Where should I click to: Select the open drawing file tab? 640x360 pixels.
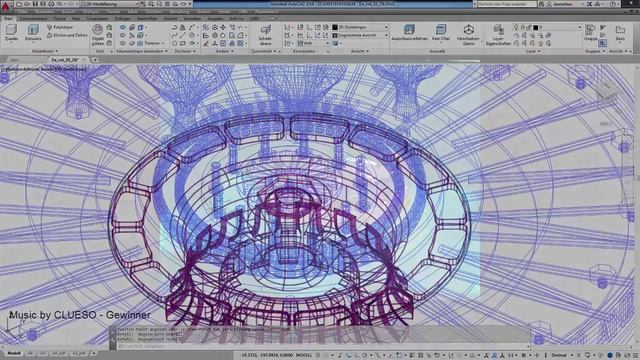64,60
